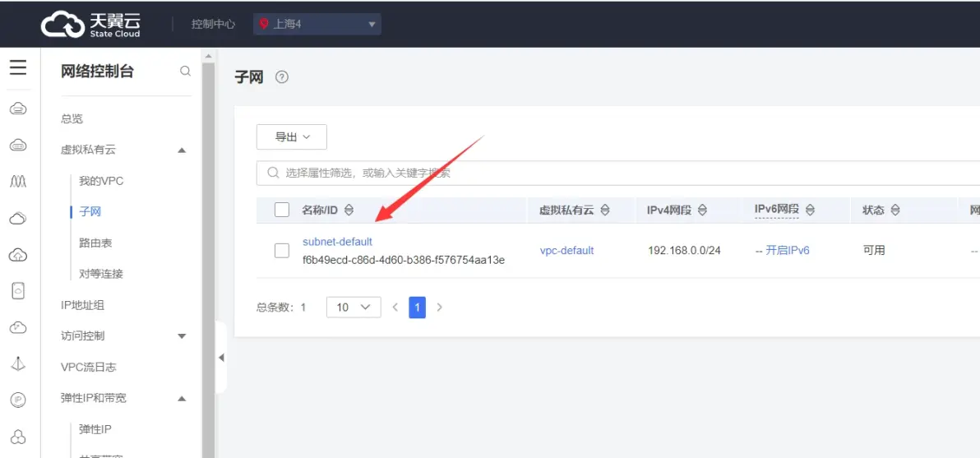Sort by IPv4网段 column sort icon
Image resolution: width=980 pixels, height=458 pixels.
pos(702,210)
